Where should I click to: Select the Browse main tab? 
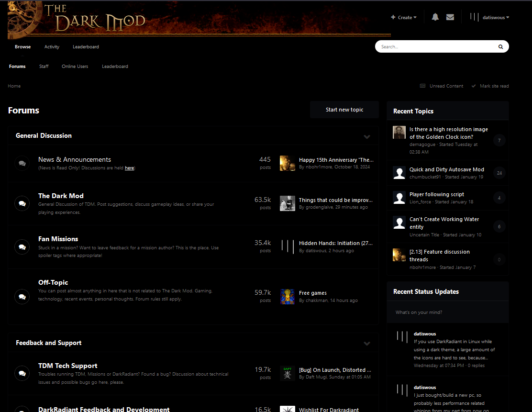click(x=23, y=47)
